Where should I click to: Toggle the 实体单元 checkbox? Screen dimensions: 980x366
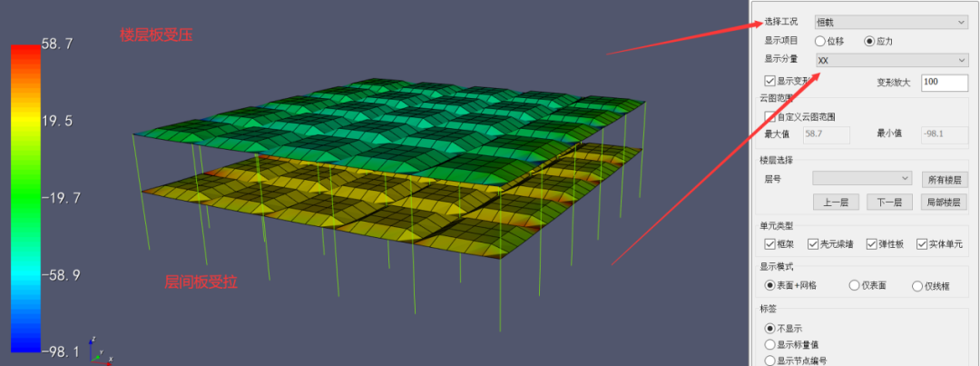coord(922,244)
